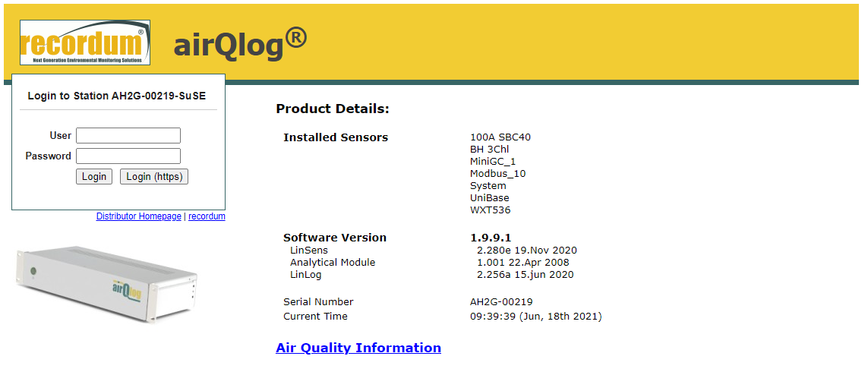The height and width of the screenshot is (372, 868).
Task: Open the Distributor Homepage link
Action: pos(138,216)
